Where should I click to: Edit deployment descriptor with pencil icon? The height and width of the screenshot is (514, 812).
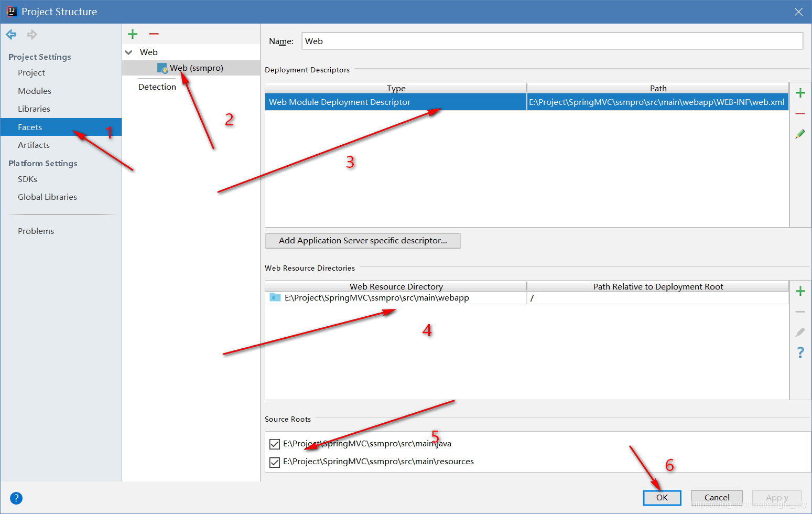pyautogui.click(x=800, y=134)
